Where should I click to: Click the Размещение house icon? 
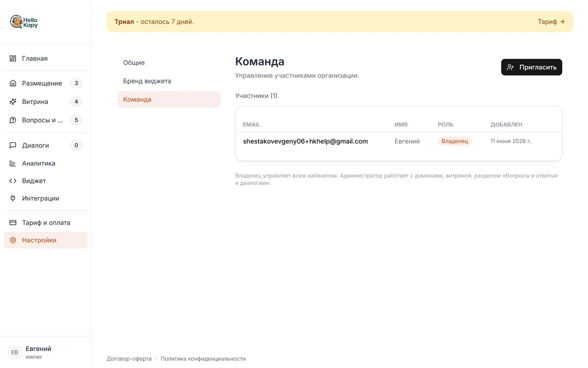click(13, 83)
